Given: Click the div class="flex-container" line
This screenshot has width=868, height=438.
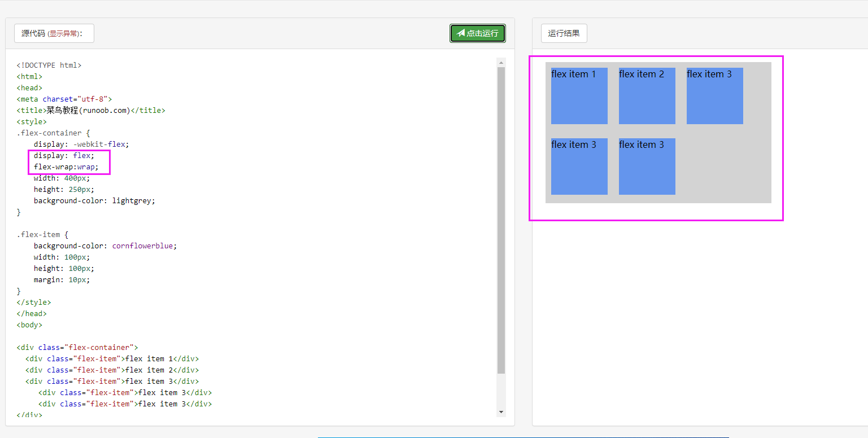Looking at the screenshot, I should [x=77, y=347].
